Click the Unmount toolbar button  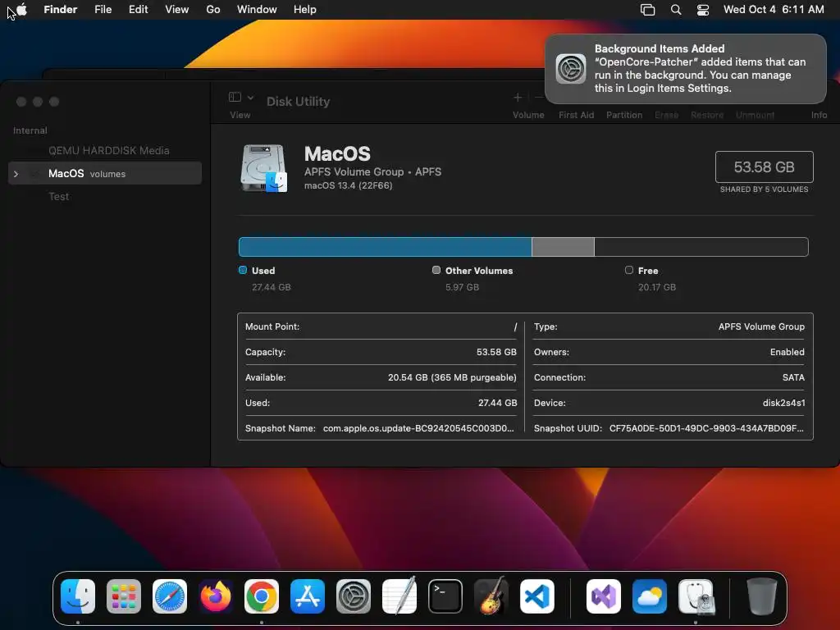pyautogui.click(x=755, y=115)
